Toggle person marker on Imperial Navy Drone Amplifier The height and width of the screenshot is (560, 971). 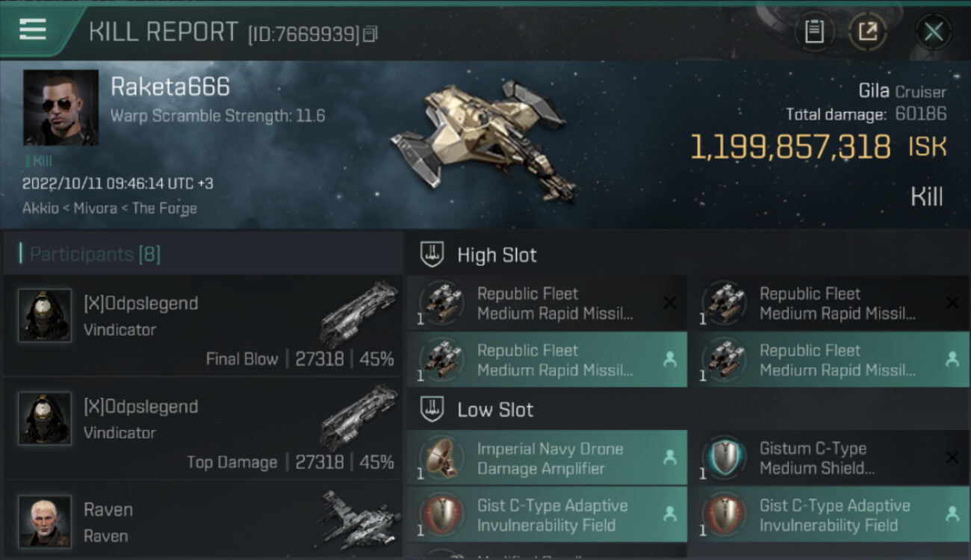click(x=670, y=457)
